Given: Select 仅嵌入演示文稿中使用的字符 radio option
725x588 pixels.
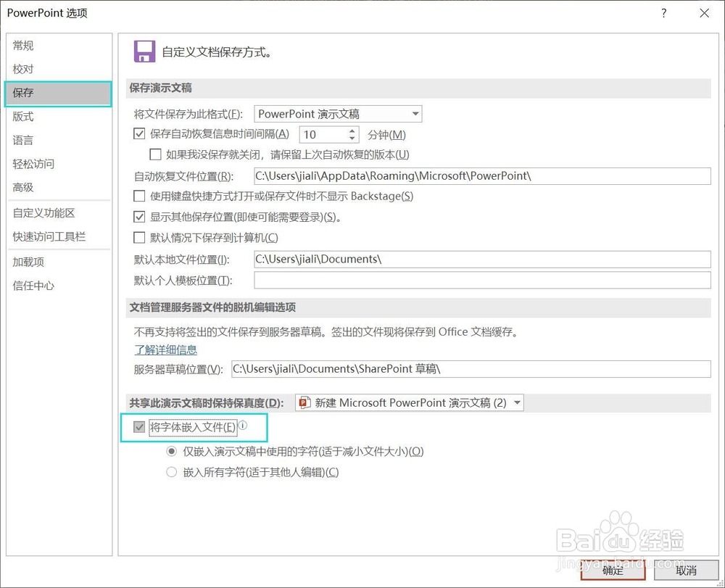Looking at the screenshot, I should [172, 451].
